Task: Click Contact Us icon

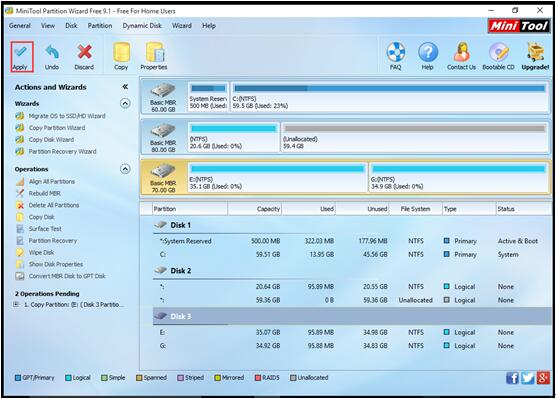Action: tap(461, 57)
